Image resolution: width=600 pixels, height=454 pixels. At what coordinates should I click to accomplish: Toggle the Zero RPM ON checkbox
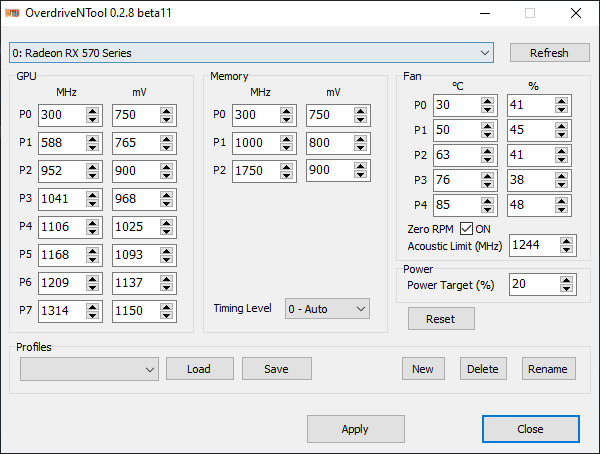[466, 229]
